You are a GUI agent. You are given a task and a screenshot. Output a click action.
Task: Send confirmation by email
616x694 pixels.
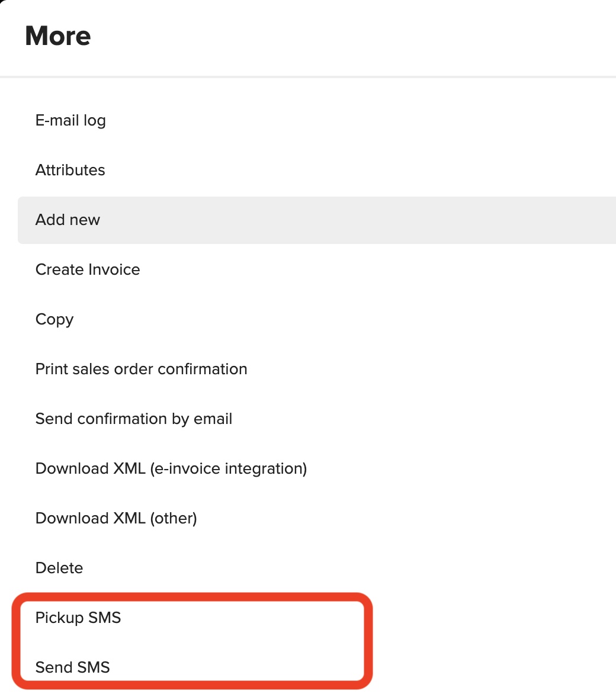coord(133,419)
